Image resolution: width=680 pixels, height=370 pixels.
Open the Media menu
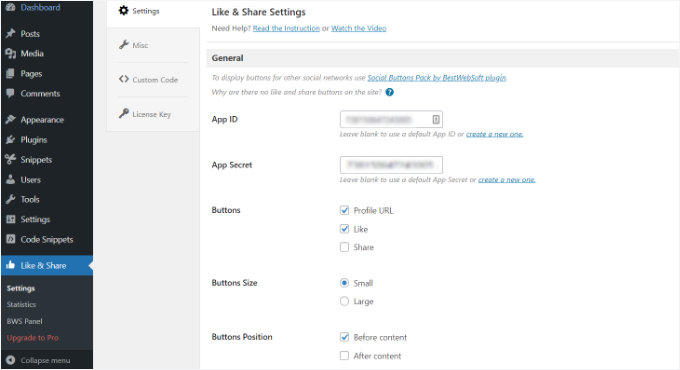(47, 53)
